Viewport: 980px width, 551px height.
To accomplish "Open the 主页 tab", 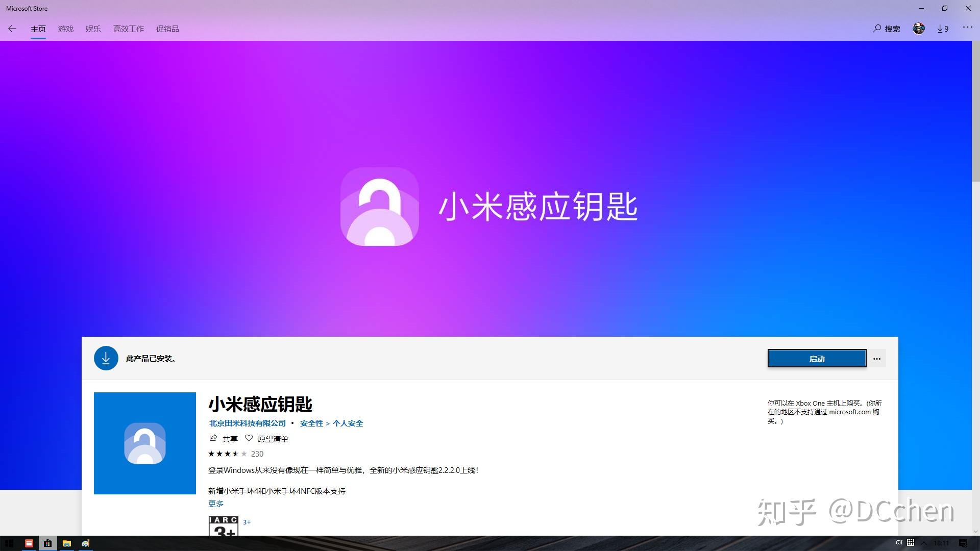I will click(38, 29).
